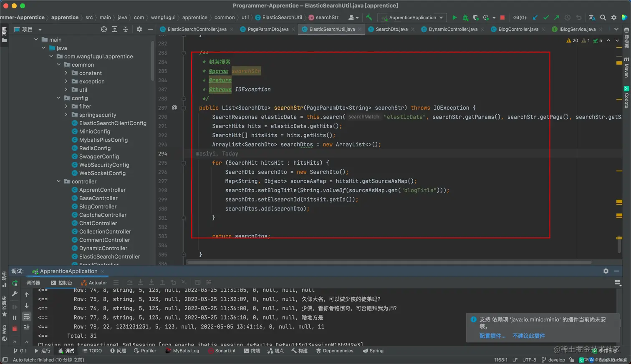
Task: Show Git history clock icon
Action: (x=568, y=18)
